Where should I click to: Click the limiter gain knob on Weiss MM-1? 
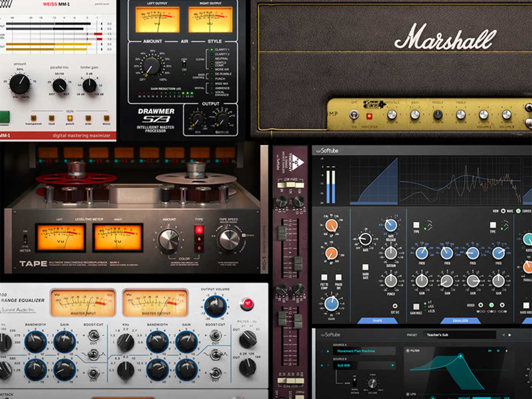tap(89, 85)
